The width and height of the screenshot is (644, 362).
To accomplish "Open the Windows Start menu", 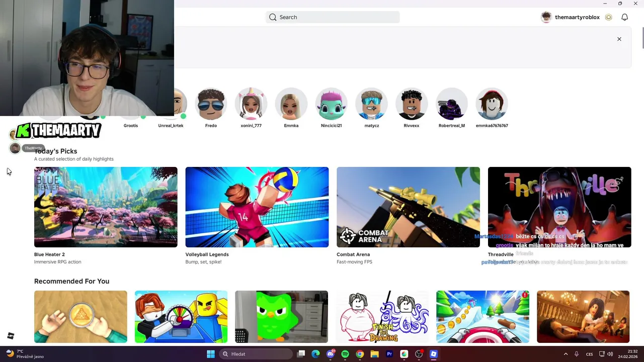I will [211, 354].
